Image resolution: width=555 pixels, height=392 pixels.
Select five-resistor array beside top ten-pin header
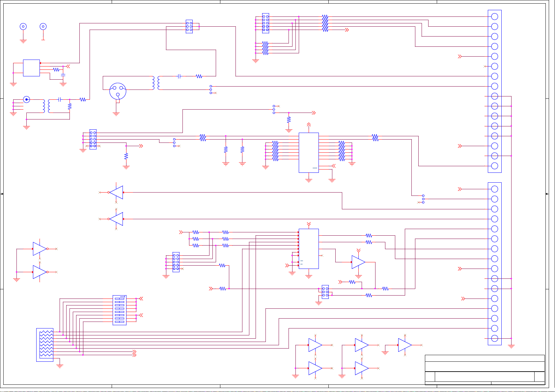[x=325, y=23]
